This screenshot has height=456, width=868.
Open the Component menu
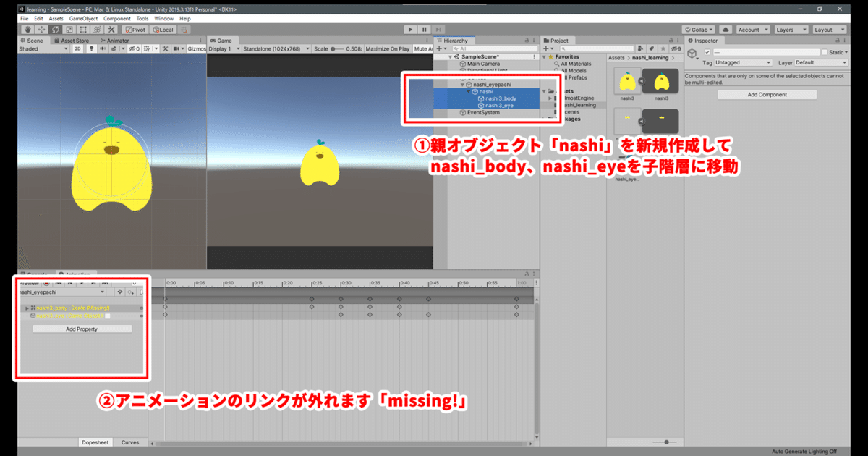(x=117, y=18)
